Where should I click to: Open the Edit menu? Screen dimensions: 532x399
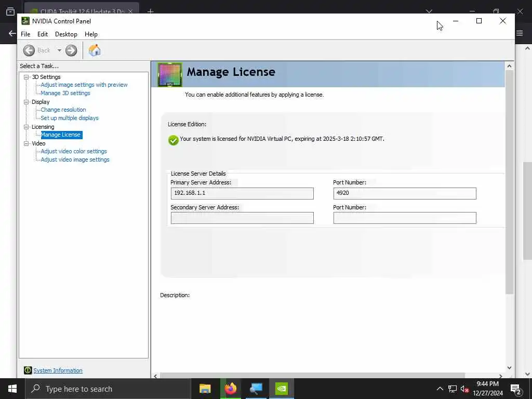[43, 34]
